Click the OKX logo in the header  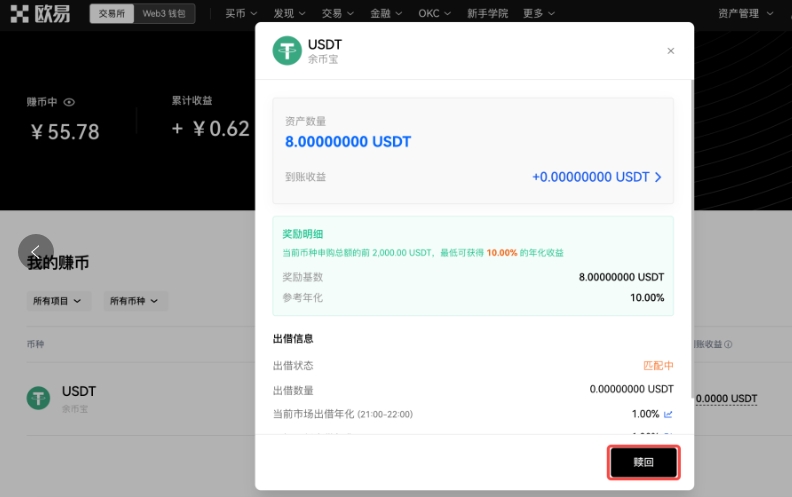pyautogui.click(x=40, y=14)
